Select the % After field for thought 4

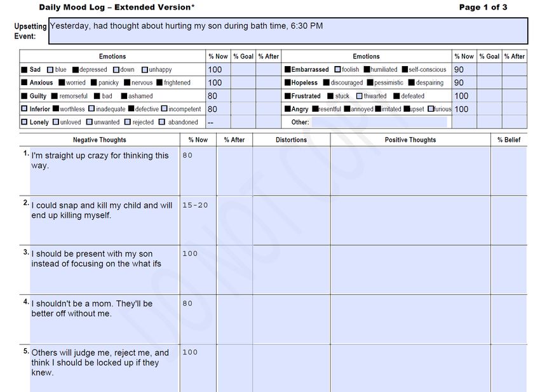(x=234, y=320)
